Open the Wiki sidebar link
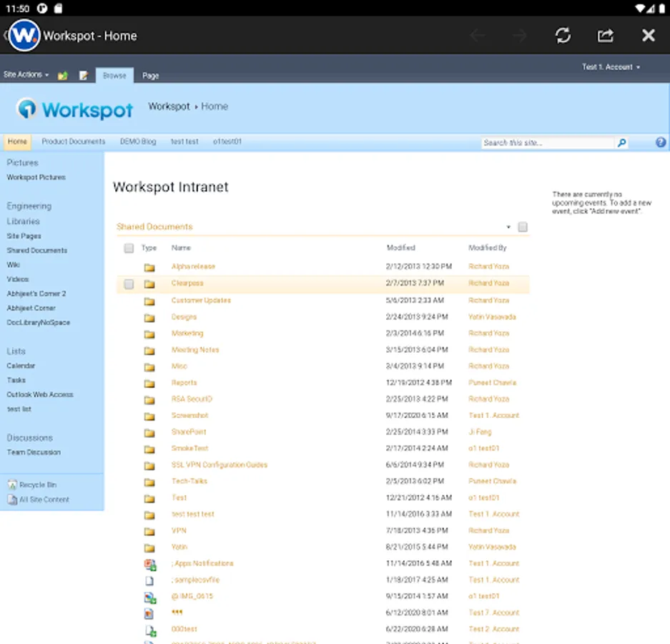Screen dimensions: 670x644 point(14,265)
